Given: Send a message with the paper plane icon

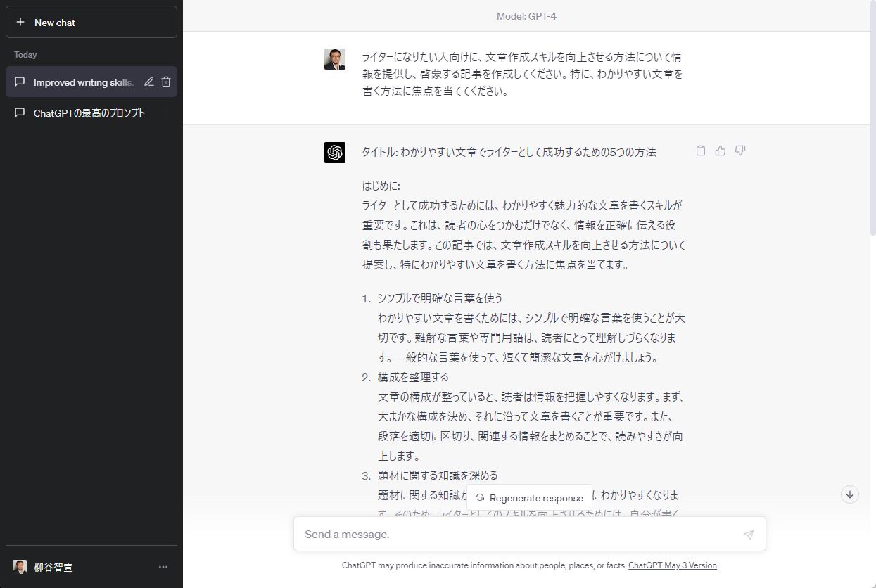Looking at the screenshot, I should pos(747,535).
